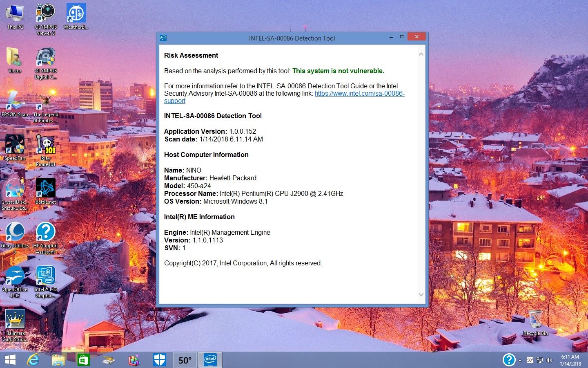The image size is (588, 368).
Task: Expand hidden system tray icons
Action: 520,361
